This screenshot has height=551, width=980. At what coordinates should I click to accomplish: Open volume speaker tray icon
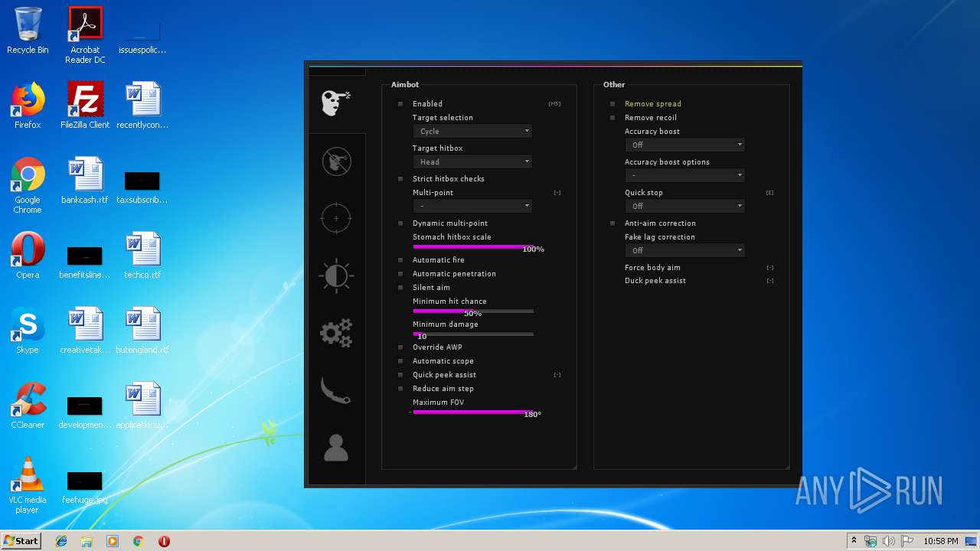(x=889, y=541)
